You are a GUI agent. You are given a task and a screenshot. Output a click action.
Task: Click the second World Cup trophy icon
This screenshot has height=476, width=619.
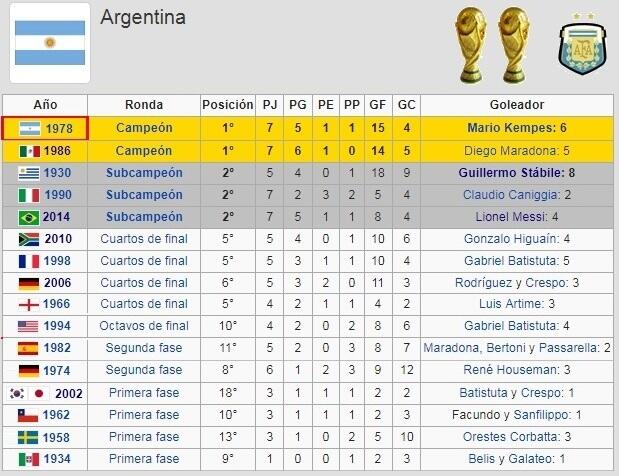(512, 45)
